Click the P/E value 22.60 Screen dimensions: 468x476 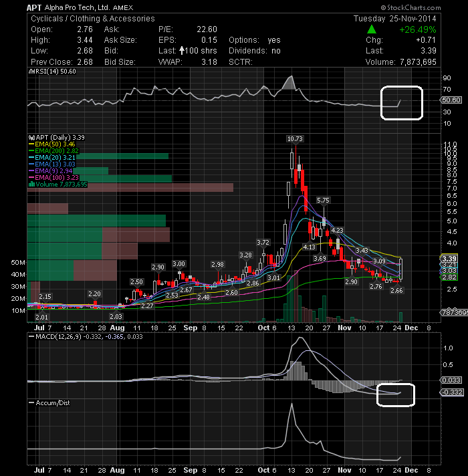(207, 29)
